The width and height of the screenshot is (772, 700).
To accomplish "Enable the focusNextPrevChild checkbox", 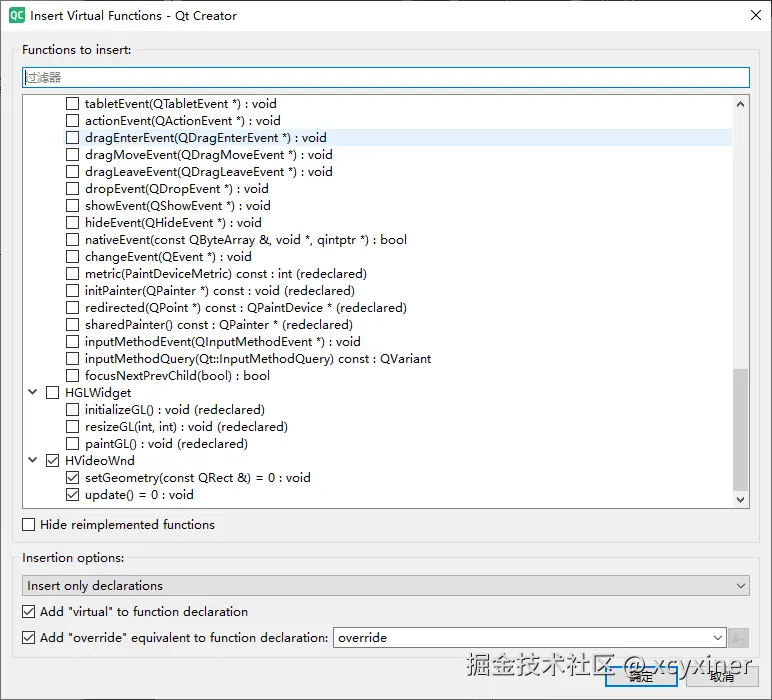I will 72,376.
